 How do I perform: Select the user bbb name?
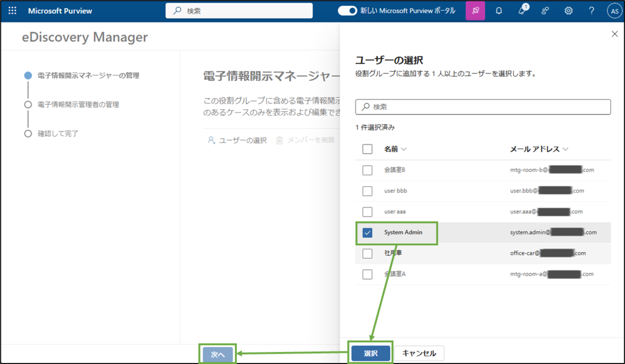pyautogui.click(x=396, y=191)
